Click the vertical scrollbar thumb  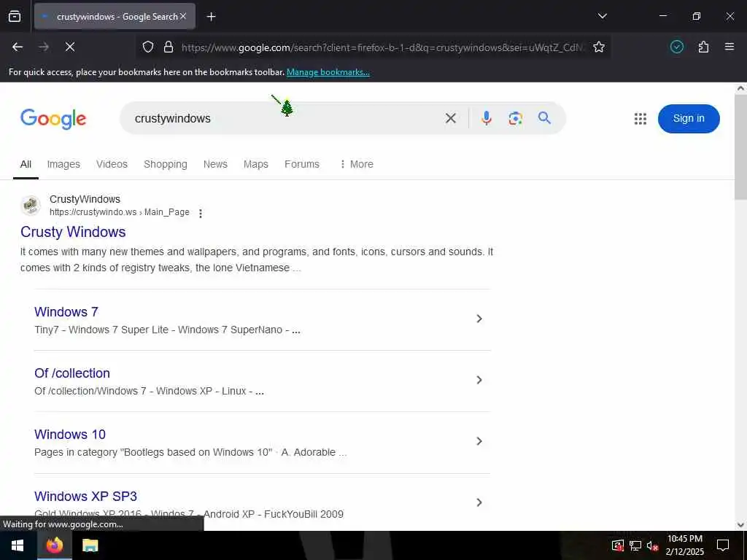740,147
